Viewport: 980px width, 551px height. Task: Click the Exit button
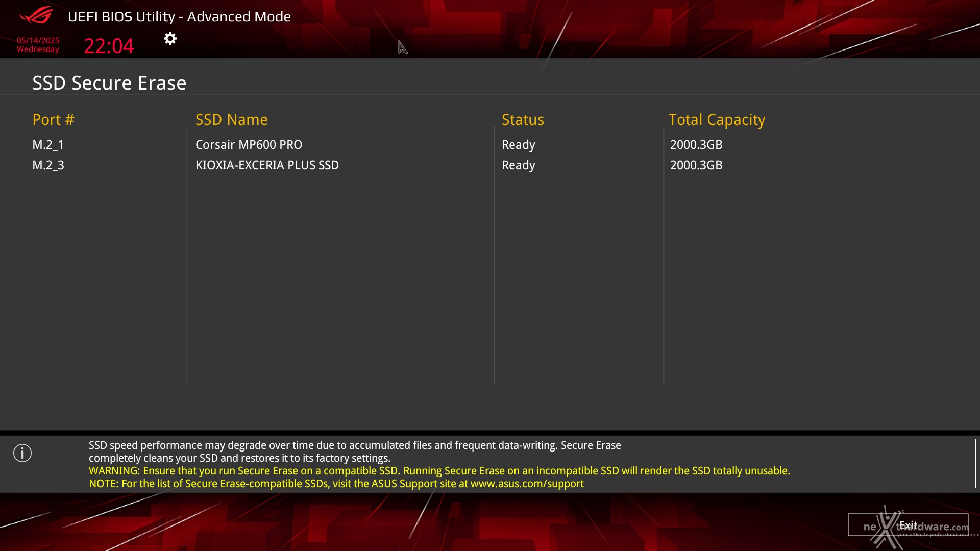[908, 525]
